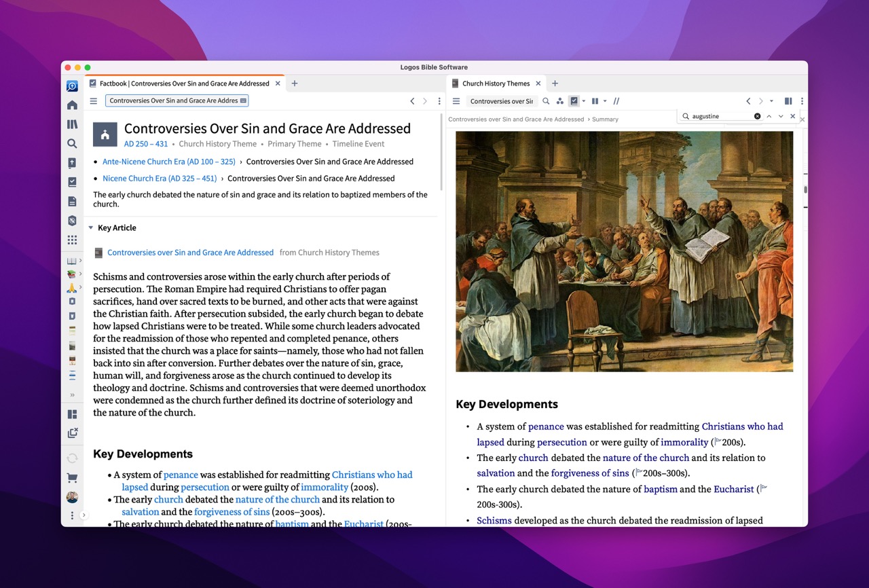
Task: Click the Sync refresh icon
Action: 72,458
